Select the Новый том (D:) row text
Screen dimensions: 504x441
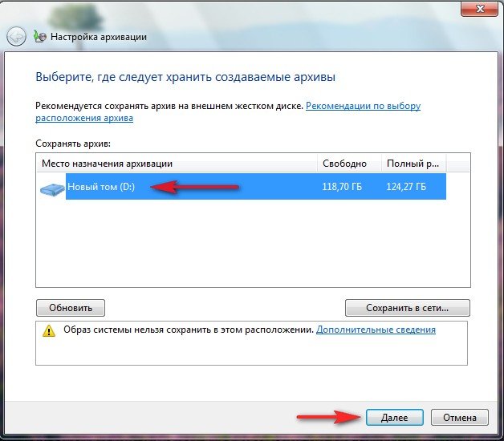pyautogui.click(x=101, y=187)
